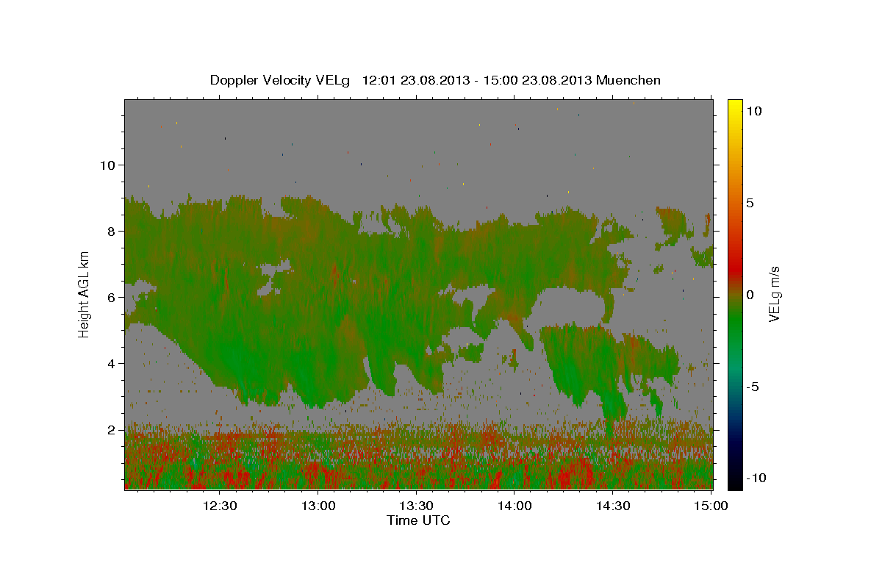
Task: Click the location name 'Muenchen' in title
Action: pyautogui.click(x=628, y=80)
